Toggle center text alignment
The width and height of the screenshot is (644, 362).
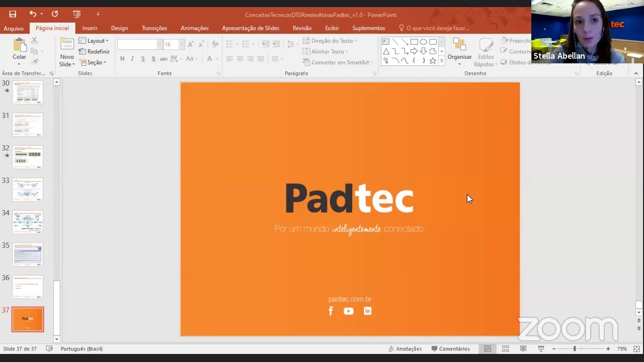240,59
